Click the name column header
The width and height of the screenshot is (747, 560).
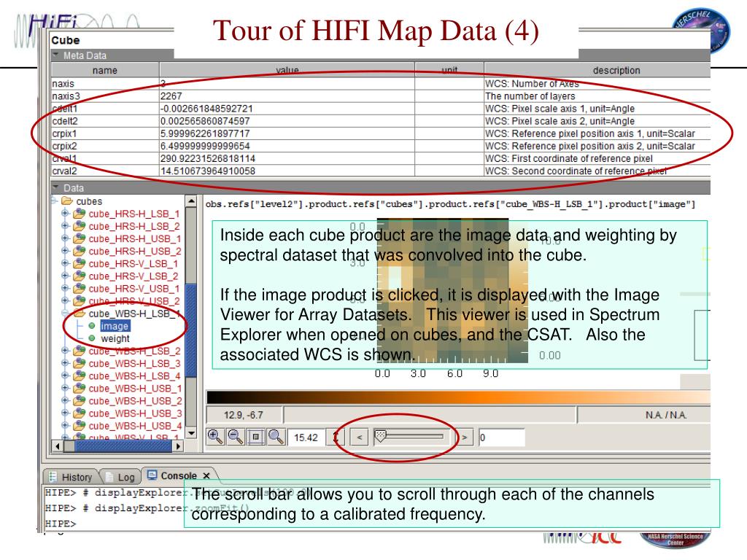pyautogui.click(x=105, y=70)
